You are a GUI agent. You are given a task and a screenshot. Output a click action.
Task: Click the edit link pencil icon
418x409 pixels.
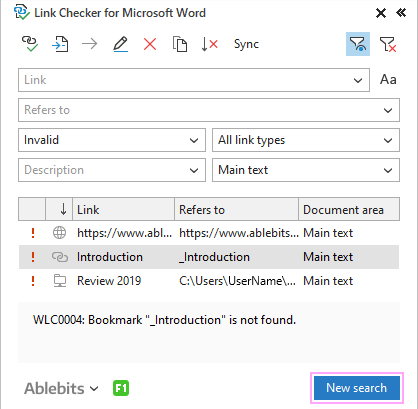pyautogui.click(x=120, y=44)
